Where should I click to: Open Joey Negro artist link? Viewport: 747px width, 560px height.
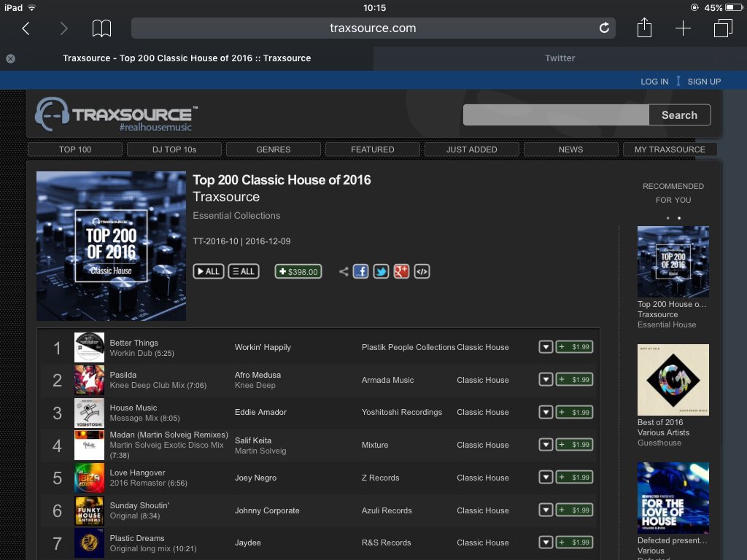point(255,478)
